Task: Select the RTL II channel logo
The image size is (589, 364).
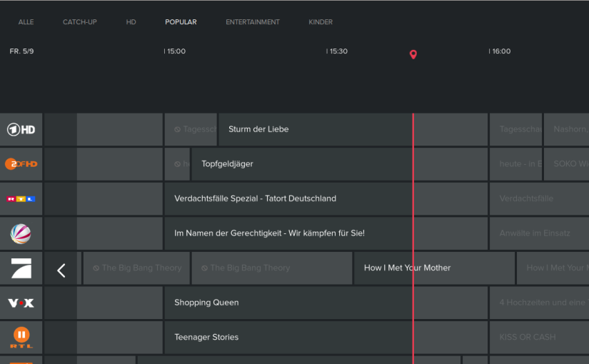Action: (21, 338)
